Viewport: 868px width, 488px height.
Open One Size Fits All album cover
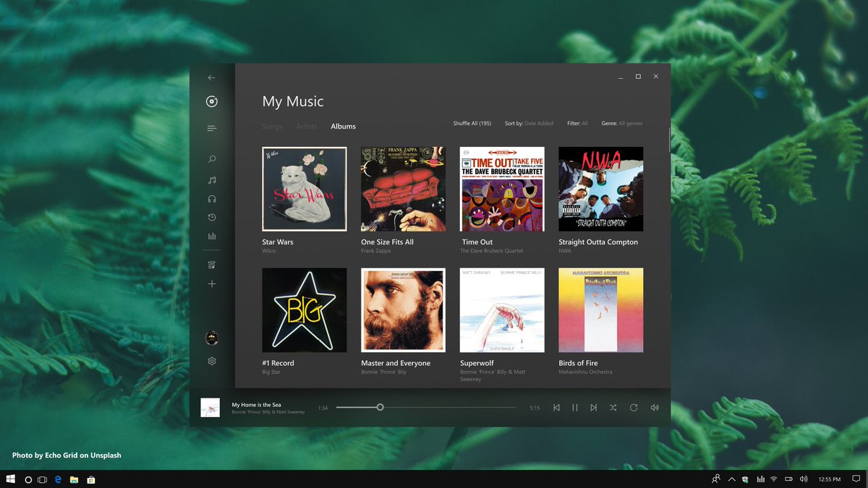click(403, 189)
